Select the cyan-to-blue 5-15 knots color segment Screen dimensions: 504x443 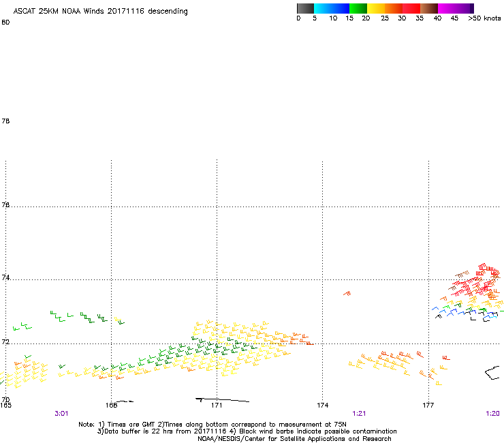pos(332,8)
